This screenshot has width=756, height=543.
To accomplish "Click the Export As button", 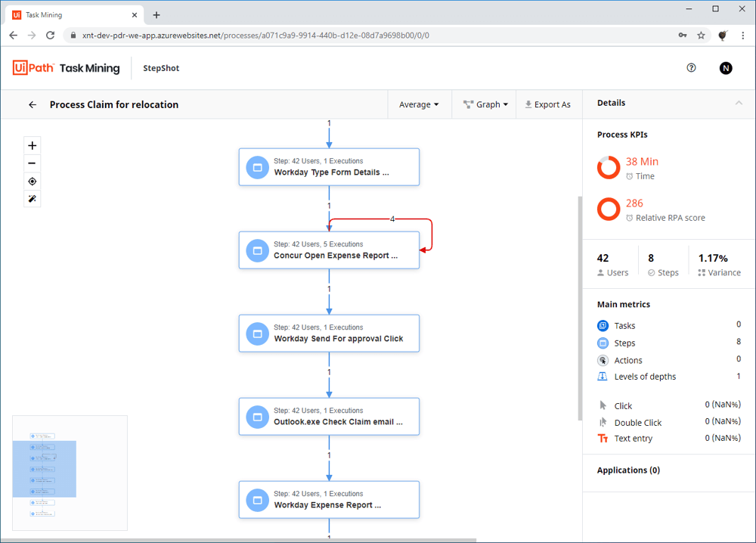I will [x=547, y=104].
